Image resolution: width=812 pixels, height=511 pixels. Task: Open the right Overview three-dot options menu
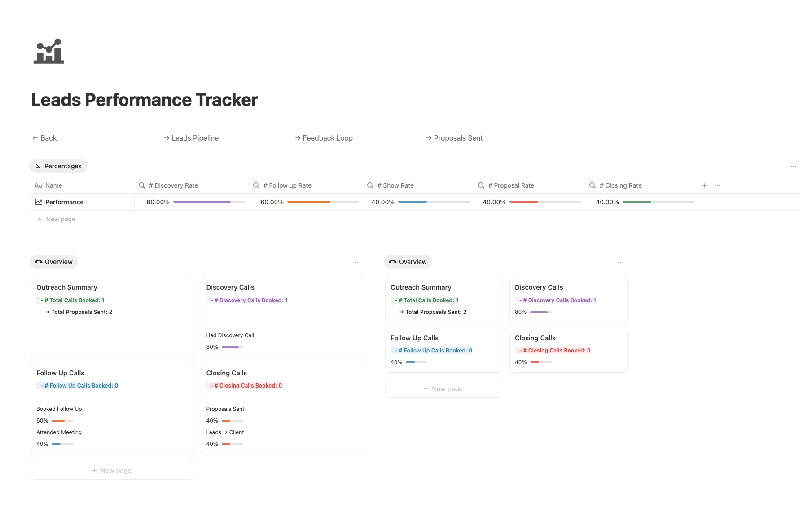coord(620,262)
